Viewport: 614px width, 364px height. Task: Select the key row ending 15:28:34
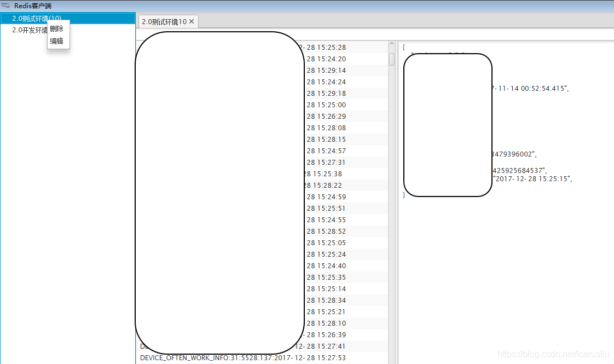tap(262, 300)
